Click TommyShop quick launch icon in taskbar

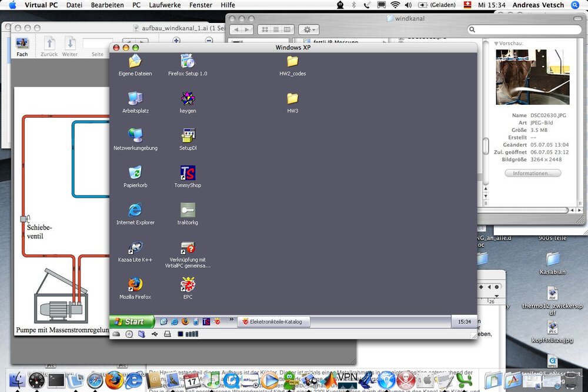[x=206, y=322]
